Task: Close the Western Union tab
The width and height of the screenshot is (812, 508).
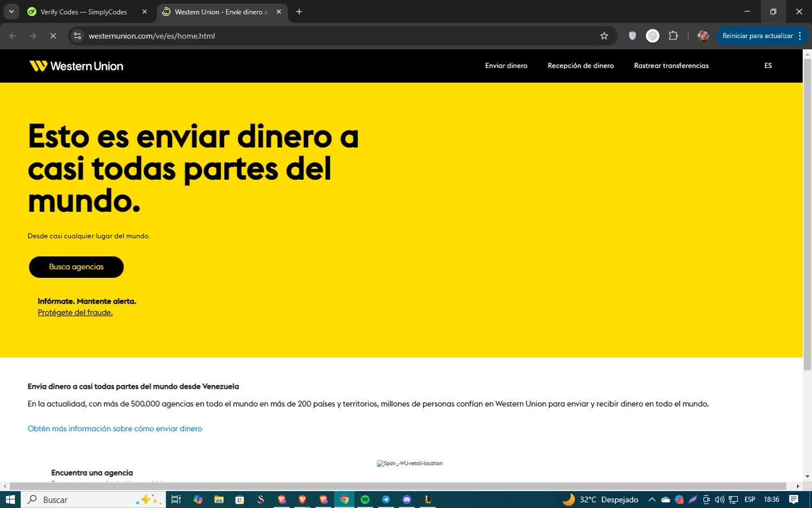Action: tap(279, 12)
